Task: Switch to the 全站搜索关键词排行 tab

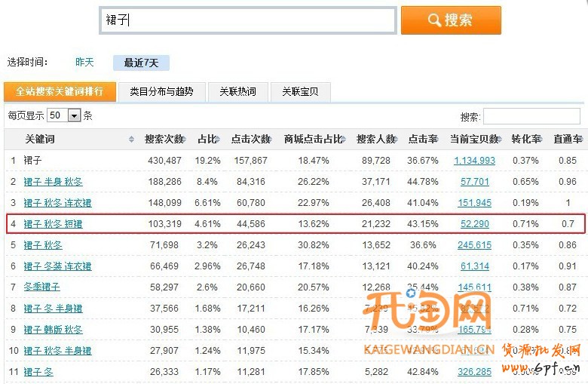Action: pyautogui.click(x=60, y=91)
